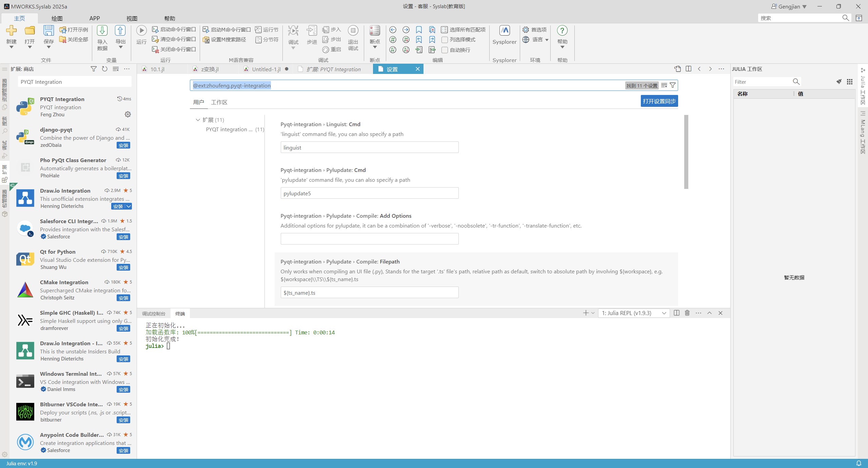The image size is (868, 468).
Task: Click the 帮助 question mark icon
Action: [562, 31]
